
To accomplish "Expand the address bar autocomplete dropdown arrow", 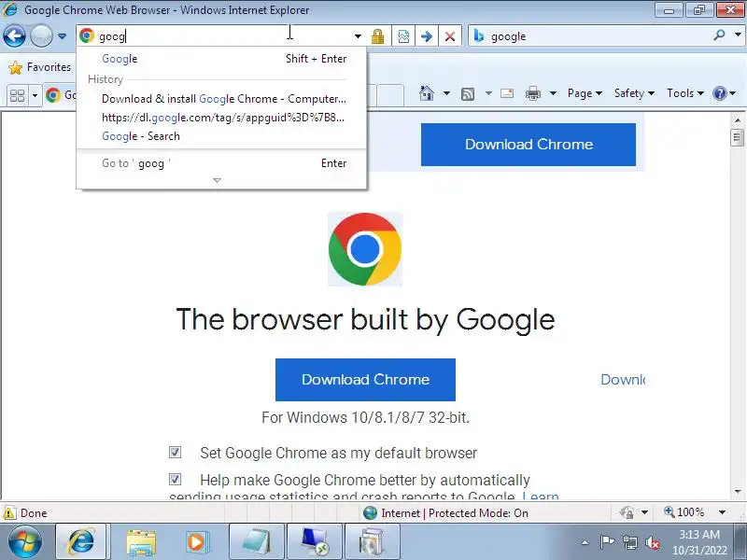I will [x=358, y=36].
